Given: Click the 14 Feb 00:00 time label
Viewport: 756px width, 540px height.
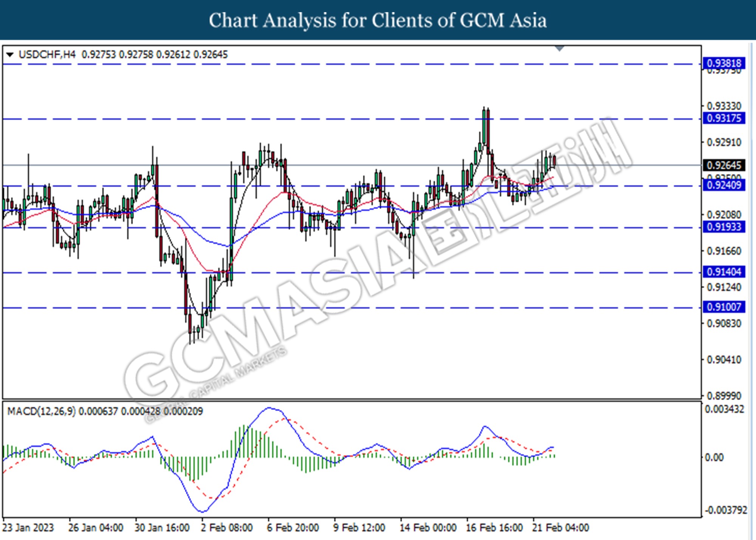Looking at the screenshot, I should tap(428, 527).
